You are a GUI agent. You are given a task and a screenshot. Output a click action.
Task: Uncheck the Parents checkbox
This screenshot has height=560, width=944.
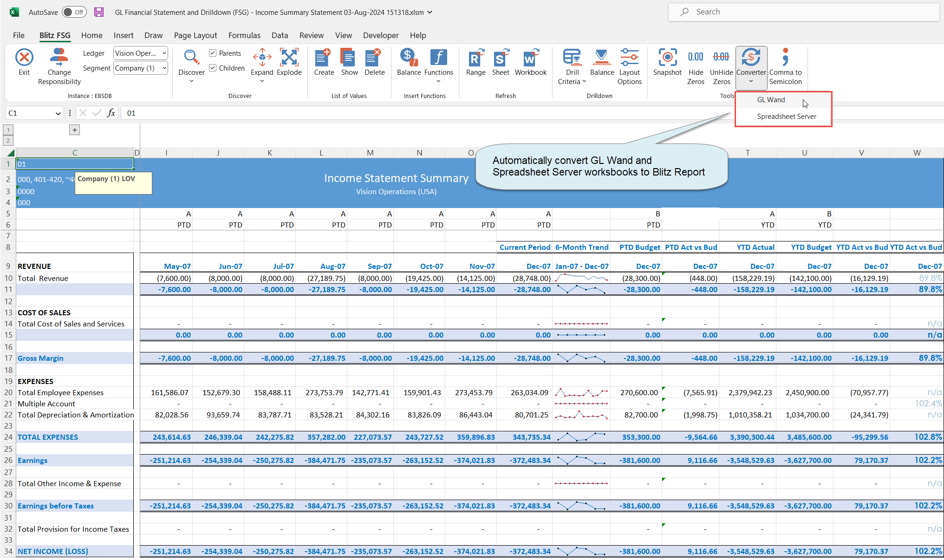[x=213, y=53]
